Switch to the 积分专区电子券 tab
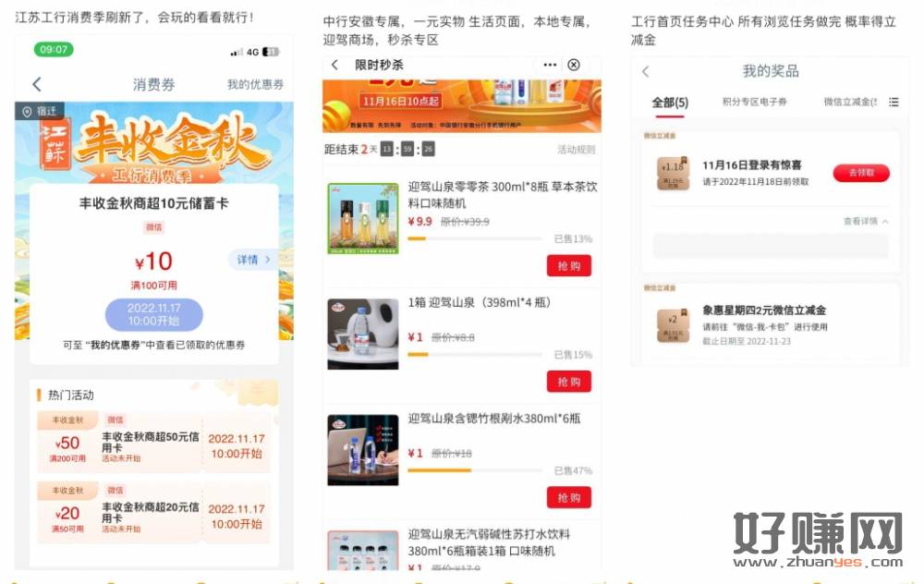The image size is (924, 584). click(754, 102)
